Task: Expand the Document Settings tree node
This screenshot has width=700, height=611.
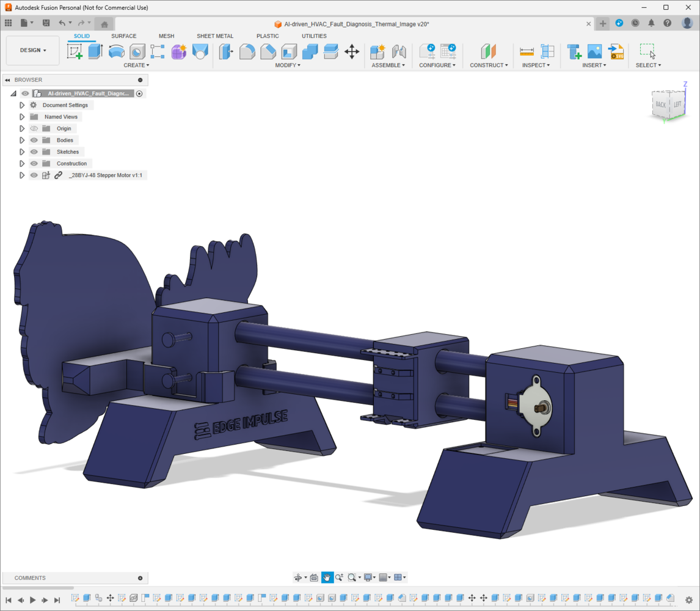Action: pyautogui.click(x=22, y=106)
